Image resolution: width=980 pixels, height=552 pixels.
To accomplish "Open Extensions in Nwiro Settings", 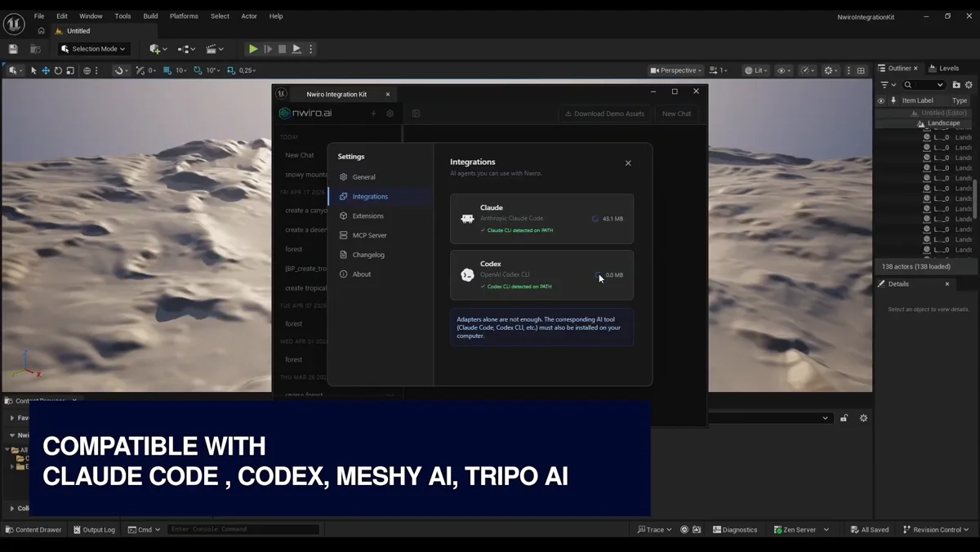I will coord(381,216).
